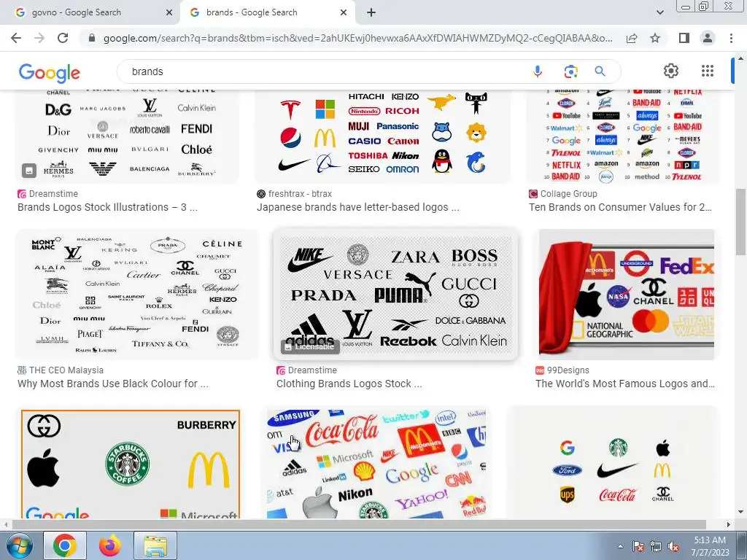Expand the tab search chevron

(659, 12)
